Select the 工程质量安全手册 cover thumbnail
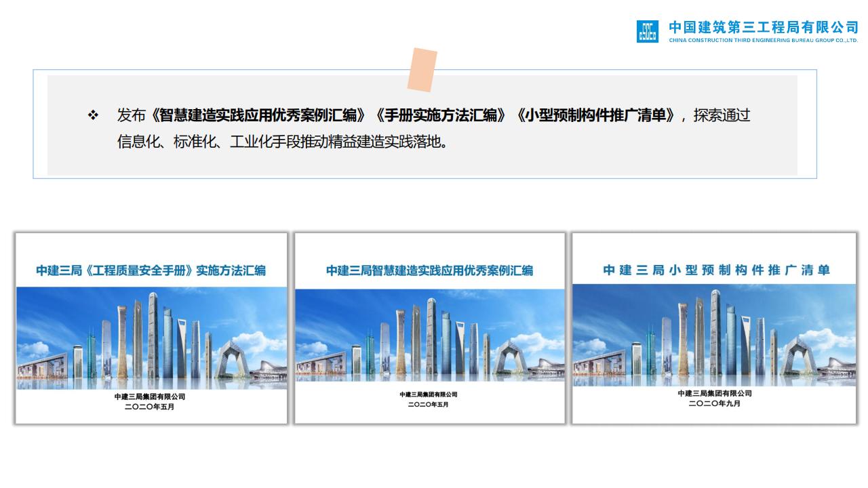Screen dimensions: 868x488 tap(151, 328)
